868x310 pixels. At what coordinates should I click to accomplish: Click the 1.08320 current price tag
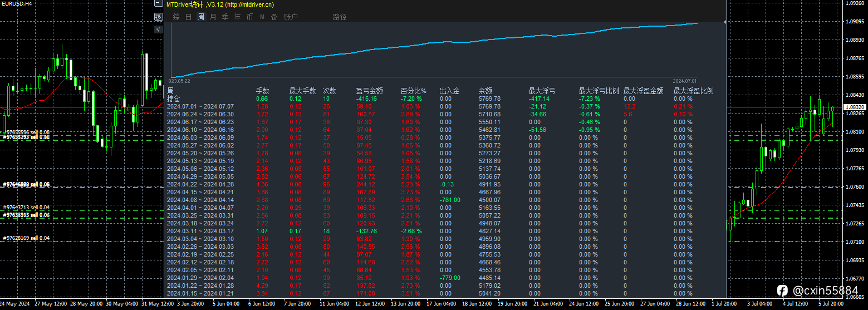[x=855, y=107]
